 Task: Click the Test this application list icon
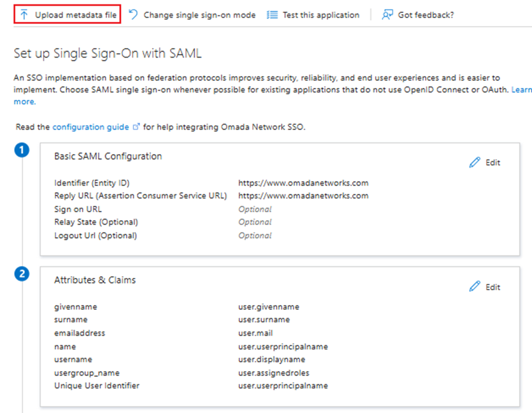click(272, 15)
